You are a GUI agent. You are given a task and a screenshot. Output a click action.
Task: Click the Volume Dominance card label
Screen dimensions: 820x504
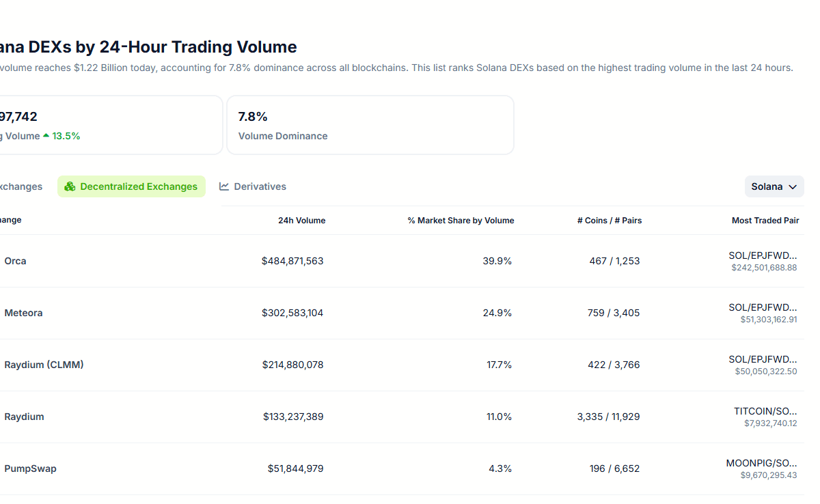click(x=283, y=136)
